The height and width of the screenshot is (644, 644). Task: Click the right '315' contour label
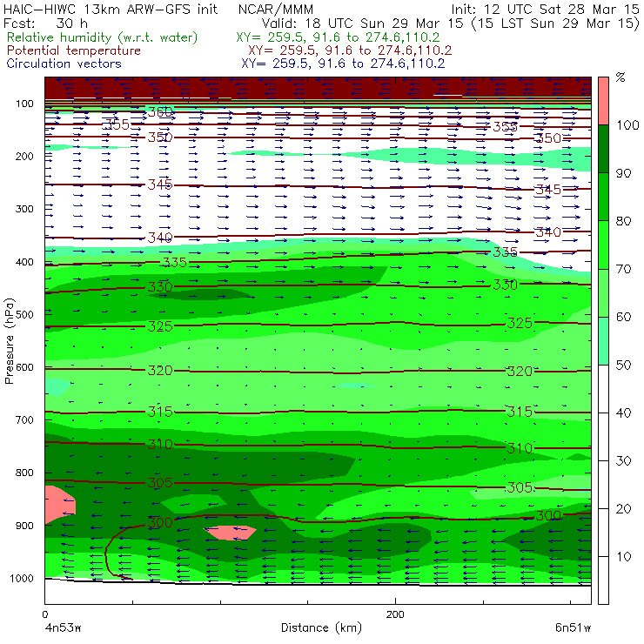coord(520,411)
